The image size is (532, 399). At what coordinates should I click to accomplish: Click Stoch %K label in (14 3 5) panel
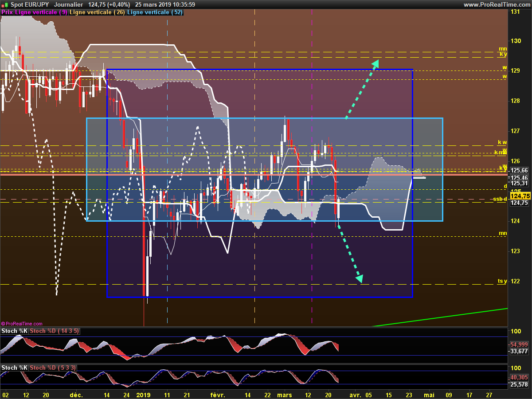click(x=14, y=331)
